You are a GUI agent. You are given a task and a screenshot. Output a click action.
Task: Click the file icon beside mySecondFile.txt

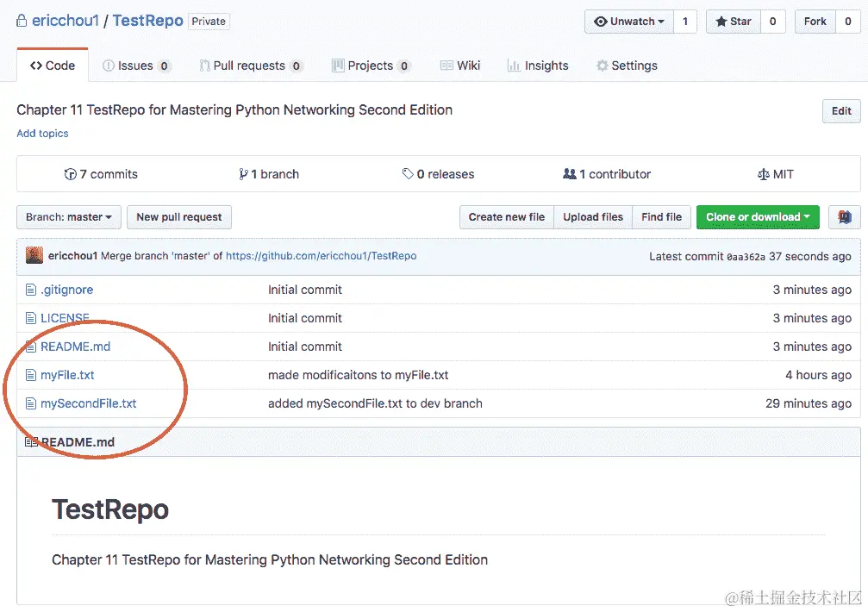(x=31, y=403)
